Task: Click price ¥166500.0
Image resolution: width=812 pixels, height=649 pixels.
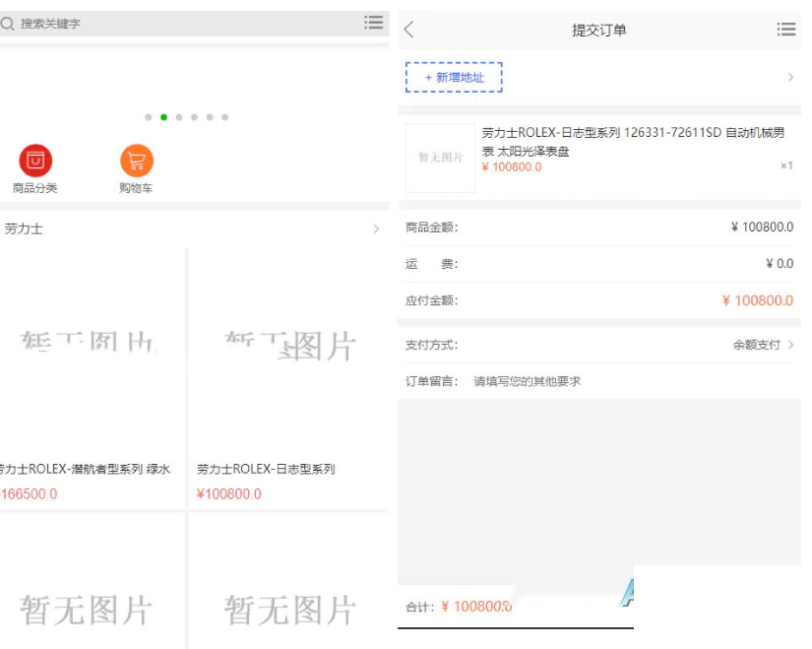Action: (x=29, y=494)
